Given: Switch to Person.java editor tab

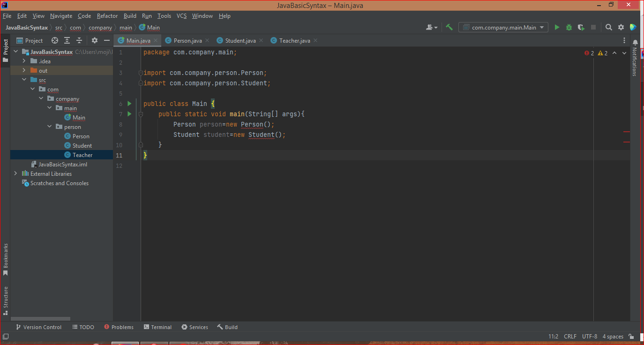Looking at the screenshot, I should coord(187,41).
